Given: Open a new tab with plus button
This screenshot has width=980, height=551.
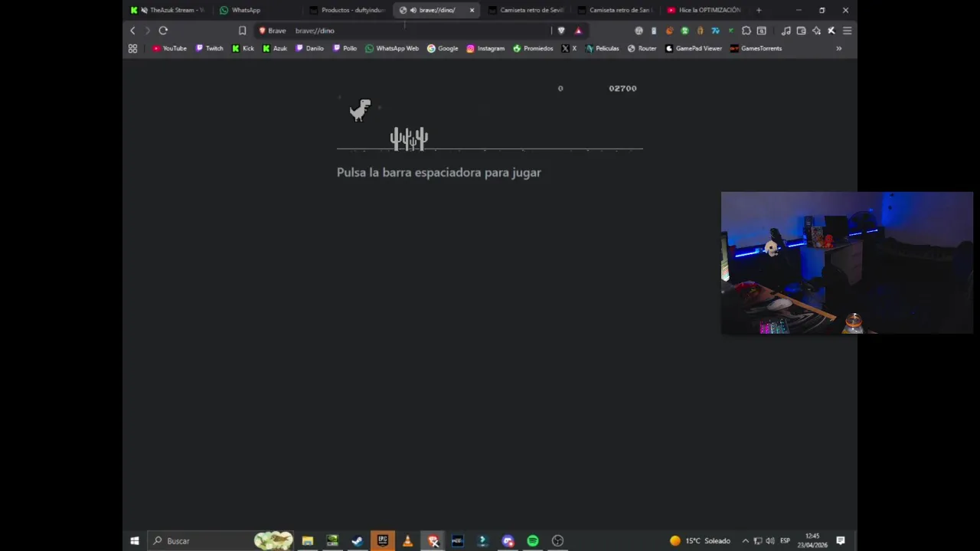Looking at the screenshot, I should [759, 10].
